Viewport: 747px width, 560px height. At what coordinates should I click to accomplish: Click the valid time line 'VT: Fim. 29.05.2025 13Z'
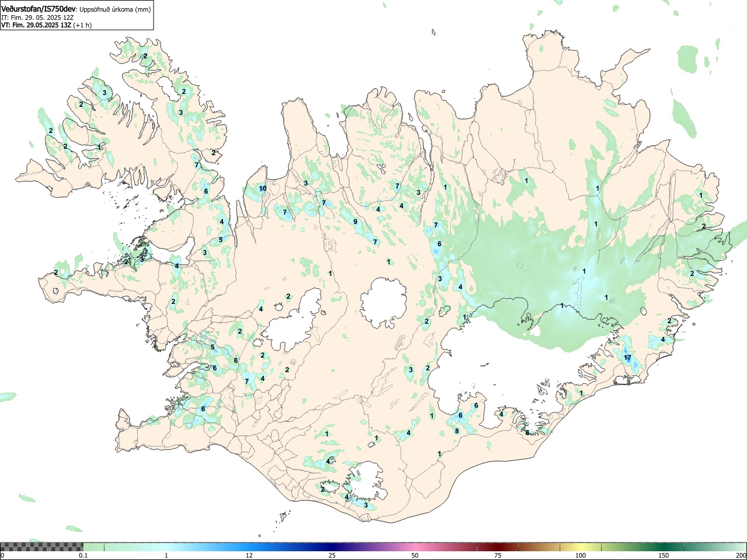36,25
